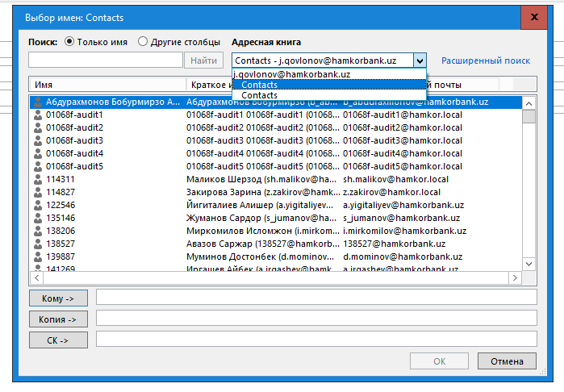Screen dimensions: 564x392
Task: Click contact icon for 135146
Action: [x=38, y=219]
